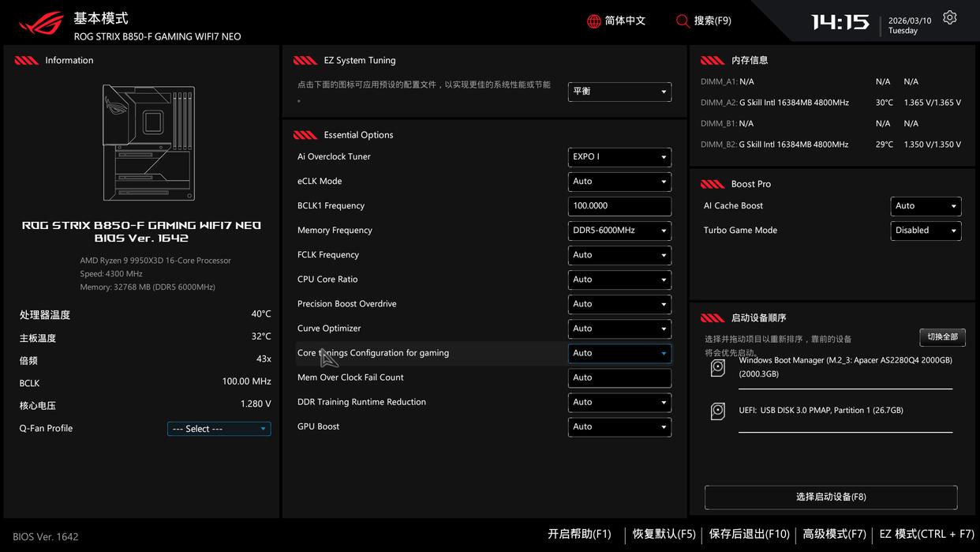Open Core Tunings Configuration for gaming dropdown
The height and width of the screenshot is (552, 980).
pos(619,353)
